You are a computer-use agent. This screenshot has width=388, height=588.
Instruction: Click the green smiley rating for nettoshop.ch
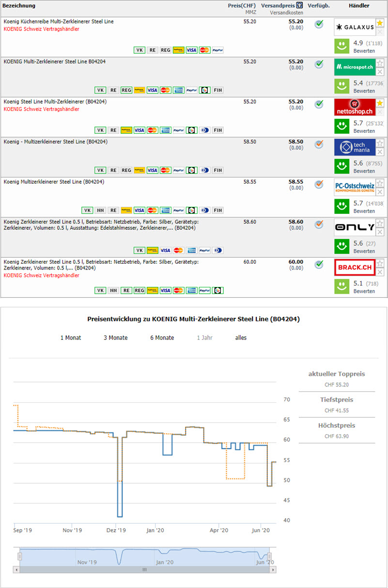(x=342, y=127)
